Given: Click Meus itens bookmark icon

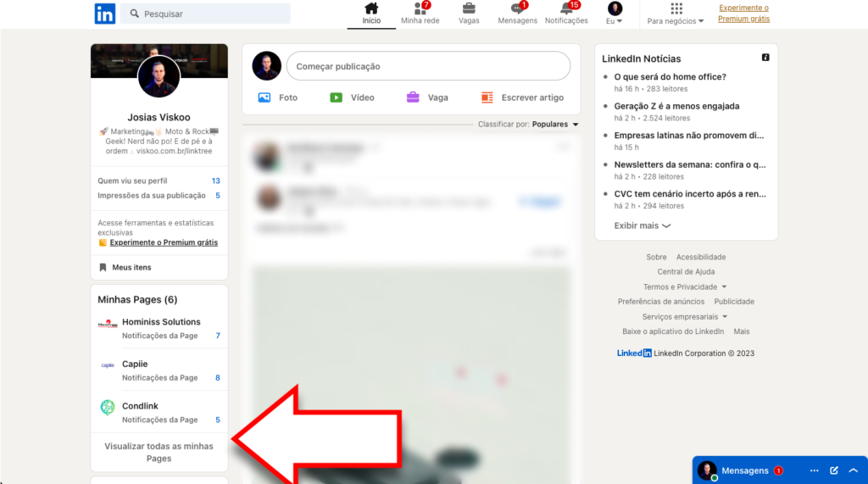Looking at the screenshot, I should pyautogui.click(x=103, y=268).
